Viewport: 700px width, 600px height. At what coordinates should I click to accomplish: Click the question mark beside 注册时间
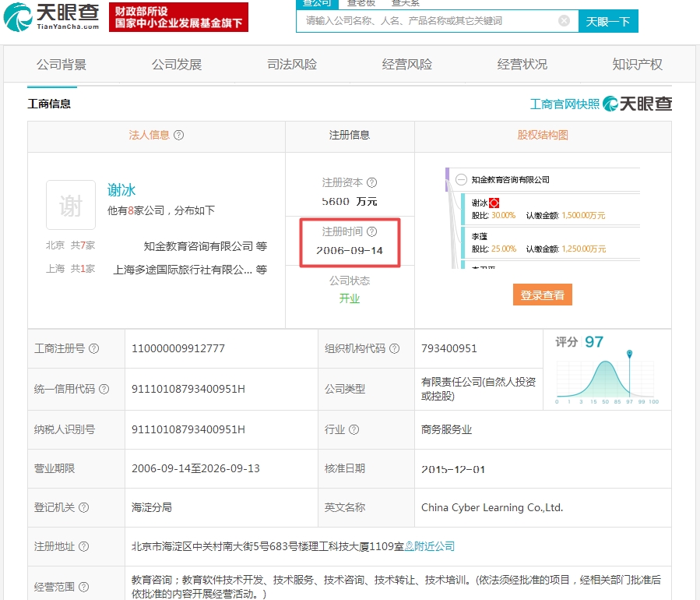tap(372, 231)
